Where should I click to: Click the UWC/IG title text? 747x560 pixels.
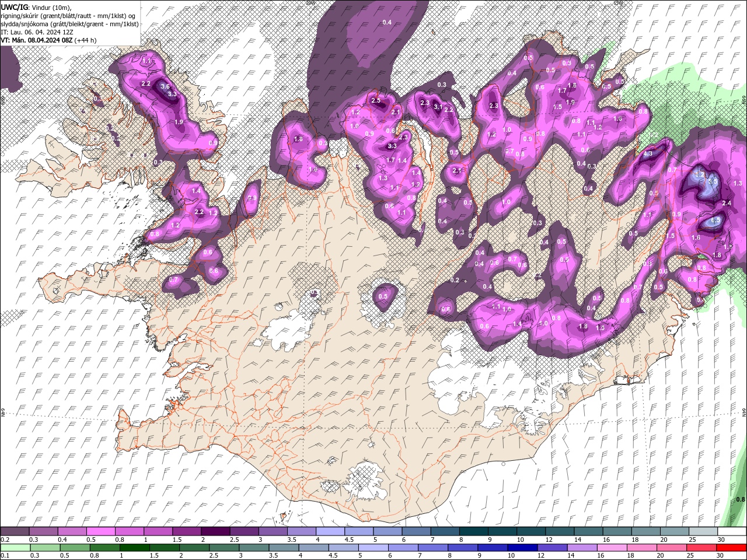tap(14, 7)
